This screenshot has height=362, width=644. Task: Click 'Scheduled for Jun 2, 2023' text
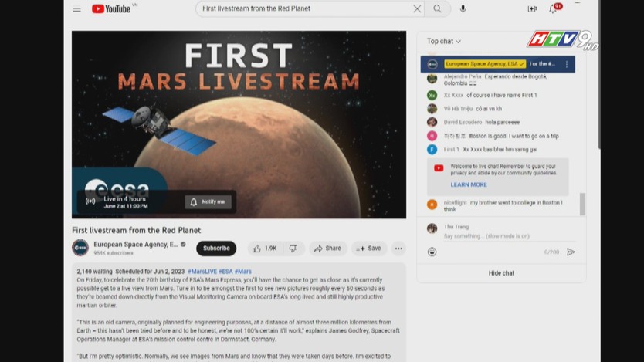(150, 272)
